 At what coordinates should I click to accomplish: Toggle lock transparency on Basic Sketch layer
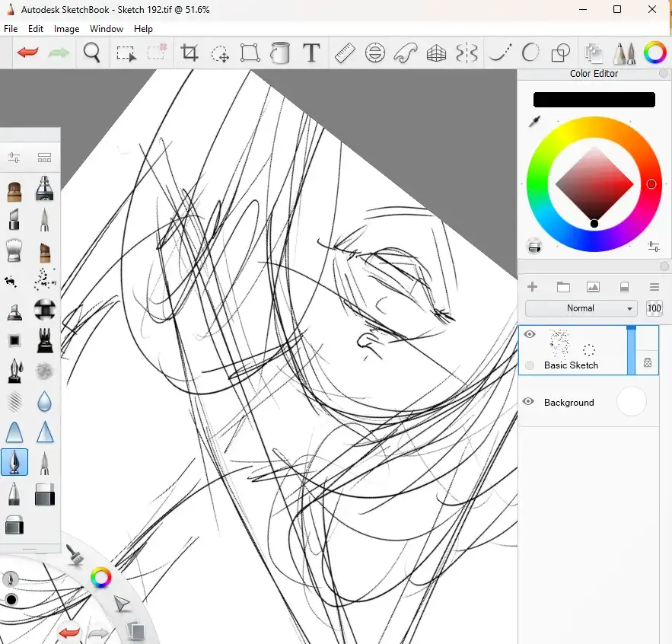coord(648,363)
